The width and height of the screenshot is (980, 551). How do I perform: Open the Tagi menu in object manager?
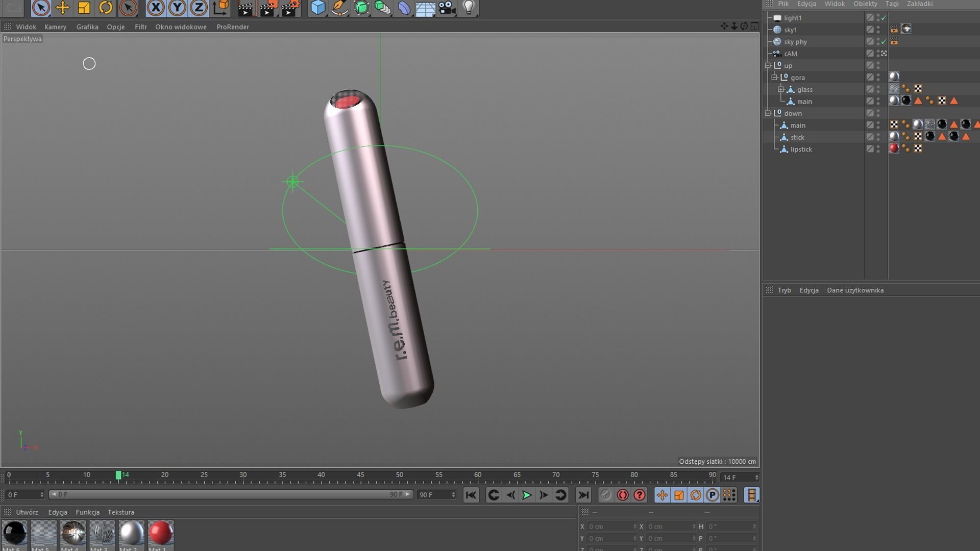[892, 4]
